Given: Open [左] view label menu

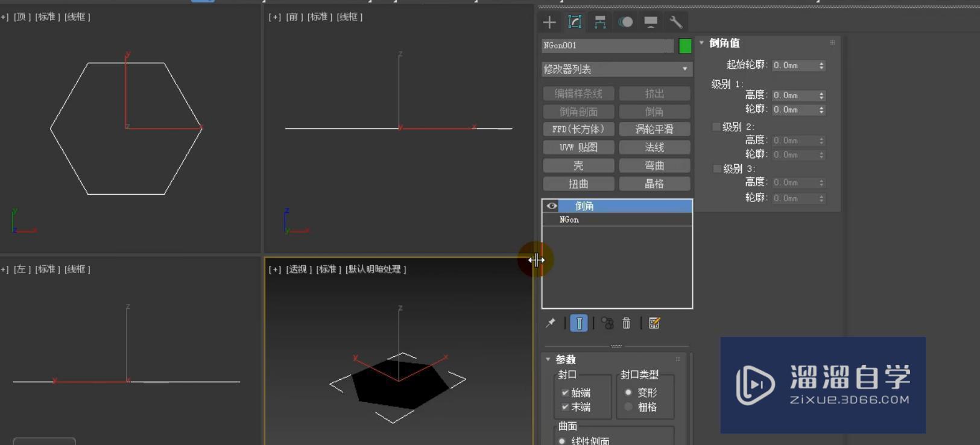Looking at the screenshot, I should click(22, 269).
